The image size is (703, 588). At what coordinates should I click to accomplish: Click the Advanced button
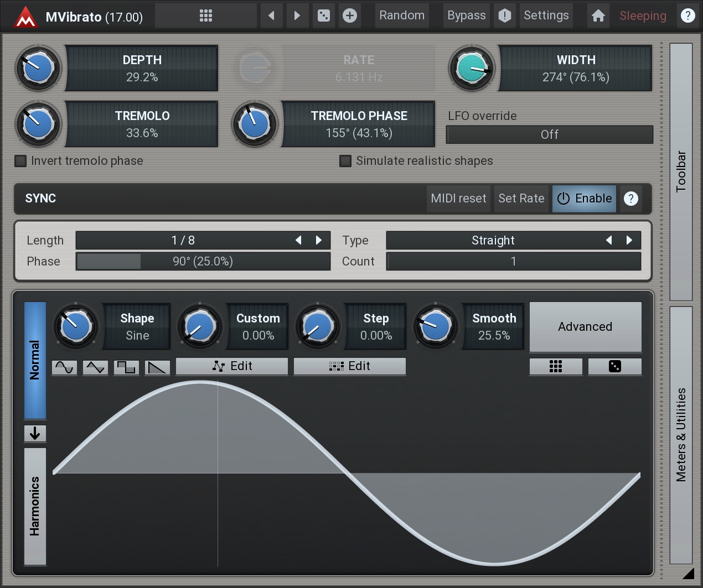click(x=585, y=327)
